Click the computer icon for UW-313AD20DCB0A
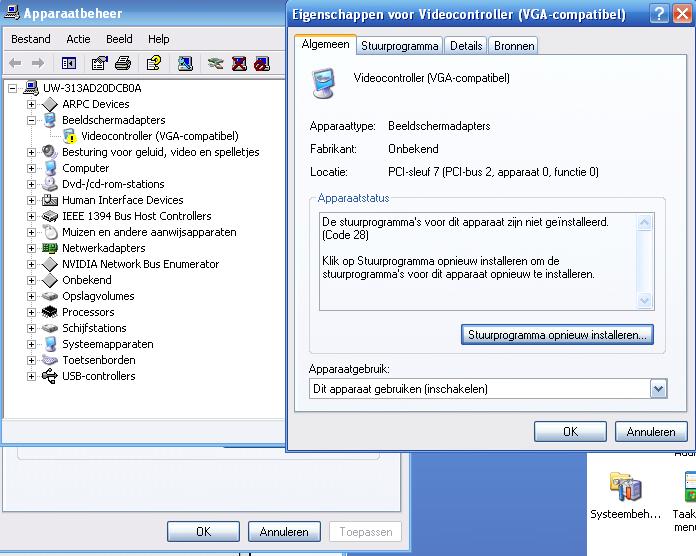The image size is (696, 556). click(x=31, y=87)
